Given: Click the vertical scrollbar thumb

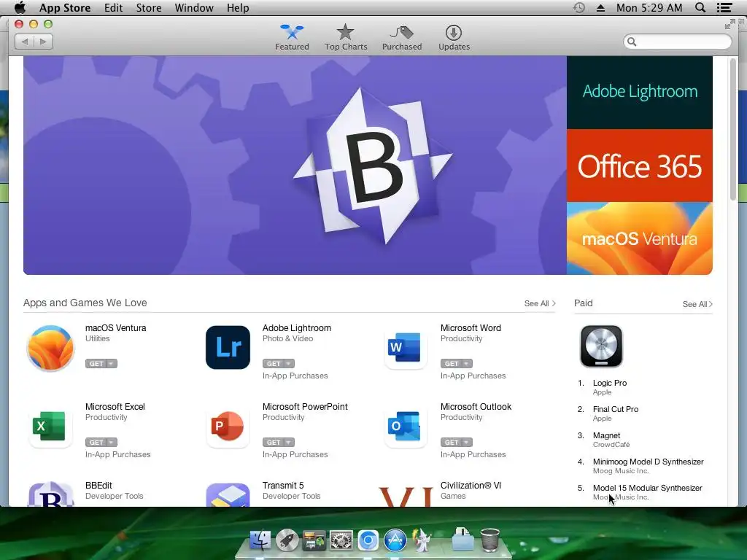Looking at the screenshot, I should (732, 130).
